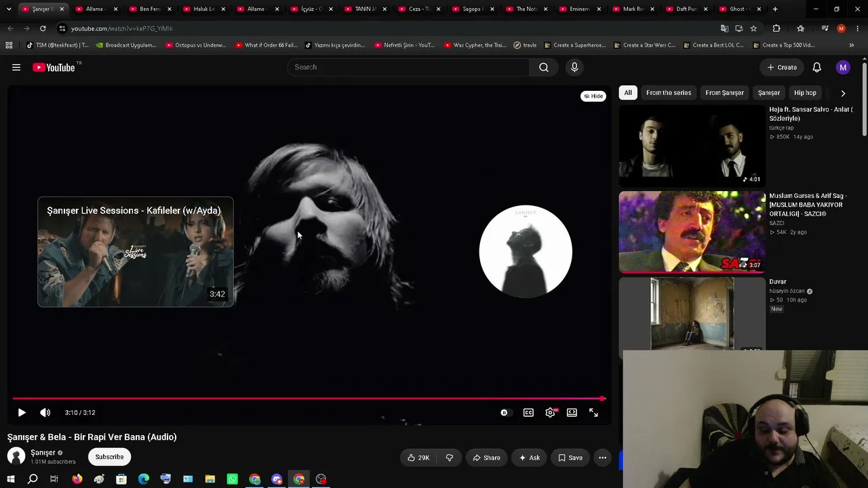868x488 pixels.
Task: Open more actions three-dot menu
Action: click(x=602, y=457)
